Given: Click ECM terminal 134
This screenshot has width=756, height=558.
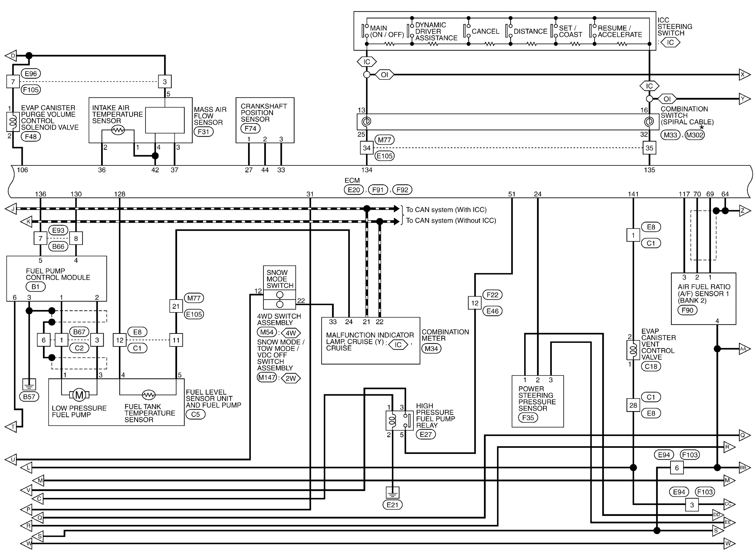Looking at the screenshot, I should 367,170.
